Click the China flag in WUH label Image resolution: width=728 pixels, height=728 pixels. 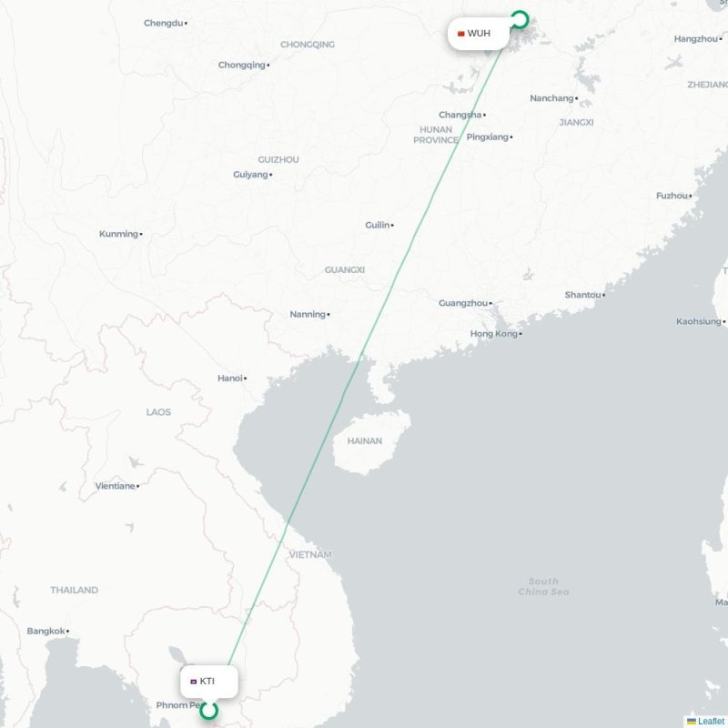(x=460, y=34)
